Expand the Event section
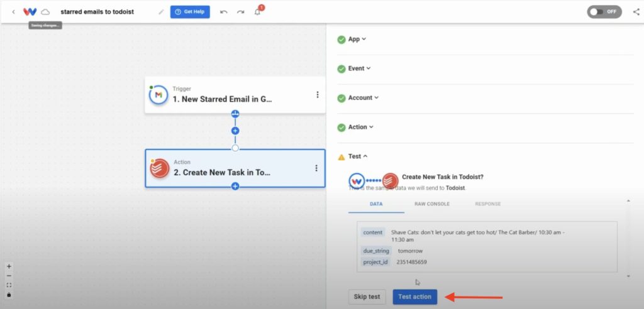The image size is (644, 309). point(359,68)
